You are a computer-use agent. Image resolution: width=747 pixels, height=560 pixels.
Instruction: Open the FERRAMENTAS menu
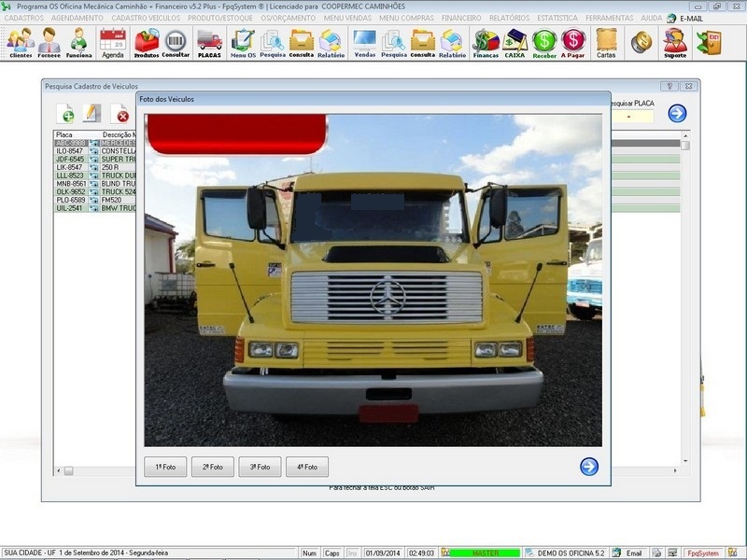[x=610, y=18]
